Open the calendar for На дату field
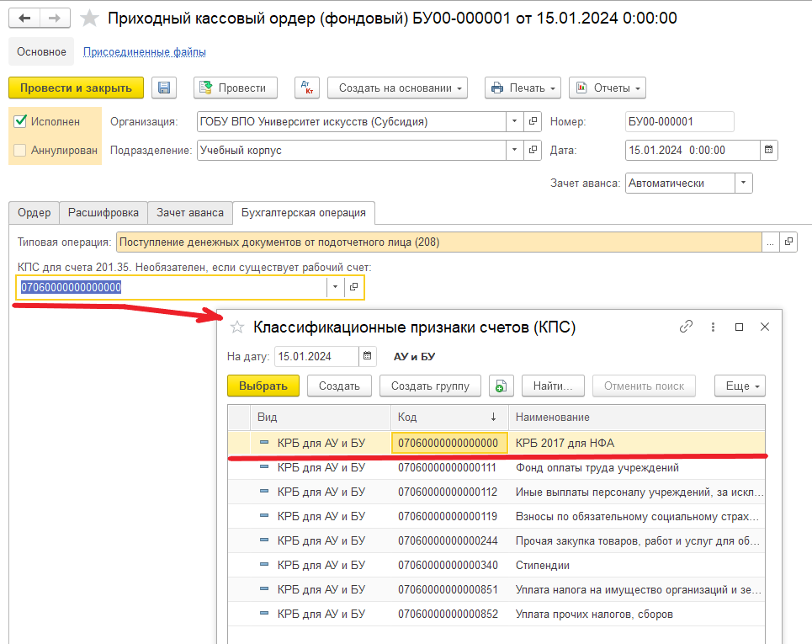Viewport: 812px width, 644px height. pos(367,356)
